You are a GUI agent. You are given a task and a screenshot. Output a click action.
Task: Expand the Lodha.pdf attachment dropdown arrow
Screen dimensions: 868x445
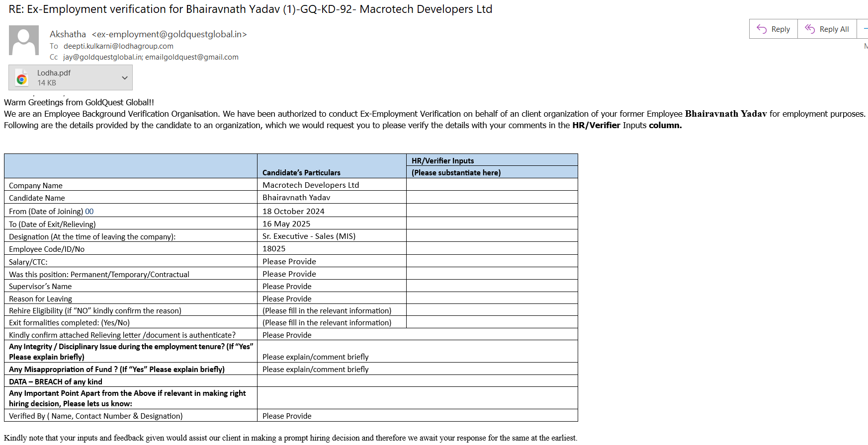click(125, 78)
